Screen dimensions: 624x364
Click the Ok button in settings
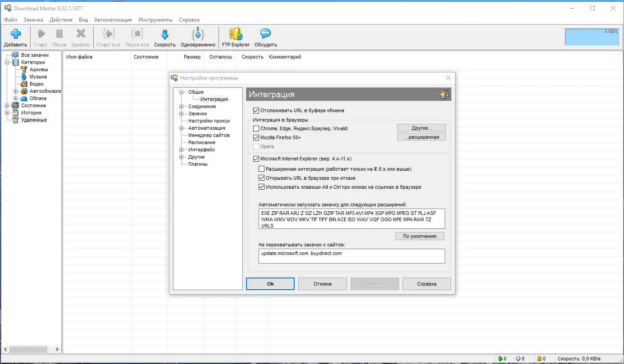pyautogui.click(x=270, y=284)
